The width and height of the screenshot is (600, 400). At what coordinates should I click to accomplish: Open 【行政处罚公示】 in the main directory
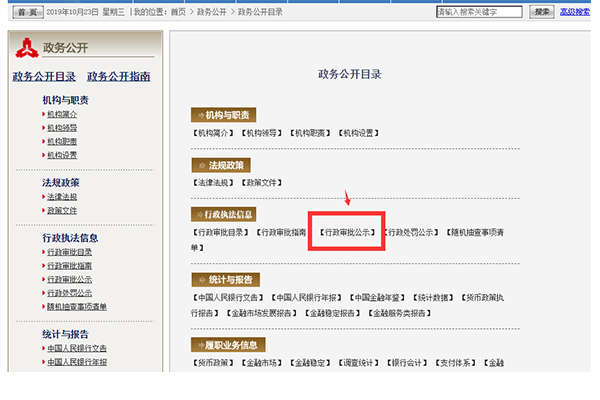click(x=411, y=232)
